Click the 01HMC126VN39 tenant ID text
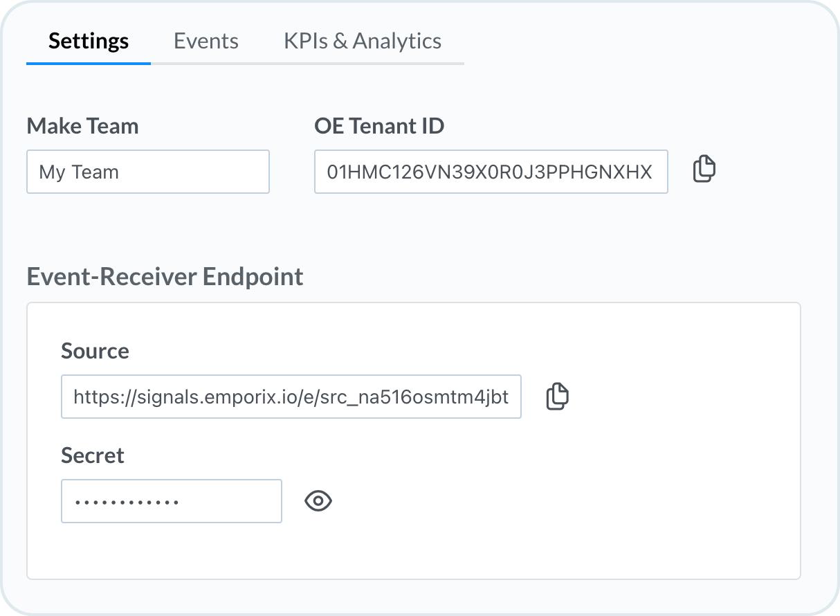 click(x=489, y=172)
